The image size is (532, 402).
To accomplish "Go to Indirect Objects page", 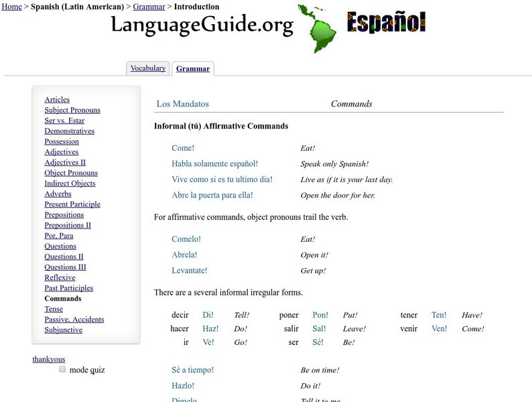I will click(x=70, y=183).
